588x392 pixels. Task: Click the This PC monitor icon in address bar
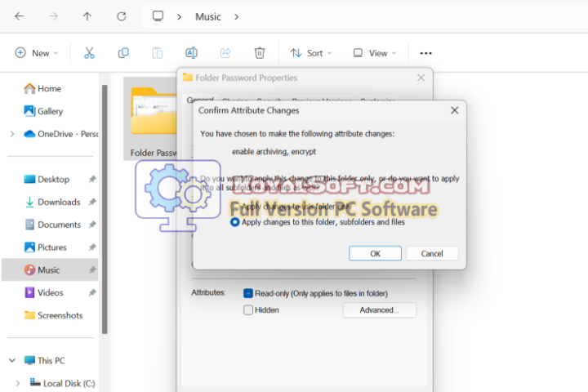coord(158,16)
